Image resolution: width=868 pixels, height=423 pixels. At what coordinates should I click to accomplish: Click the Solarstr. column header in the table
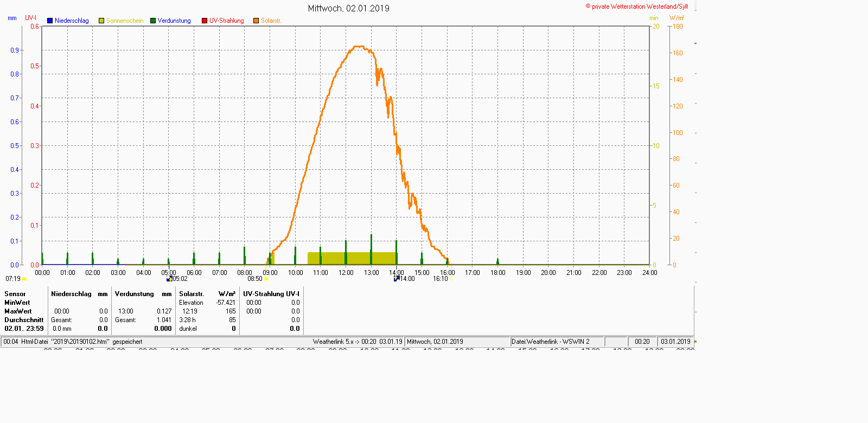[192, 294]
